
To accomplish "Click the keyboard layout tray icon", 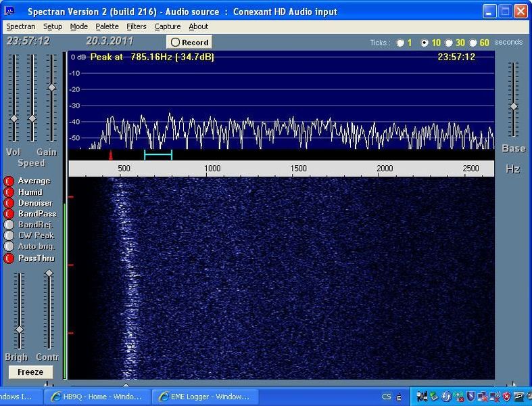I will point(400,397).
